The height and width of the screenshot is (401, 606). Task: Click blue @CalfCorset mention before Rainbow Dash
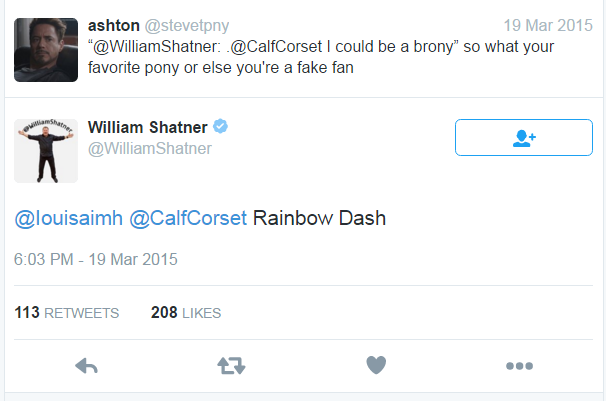coord(187,219)
